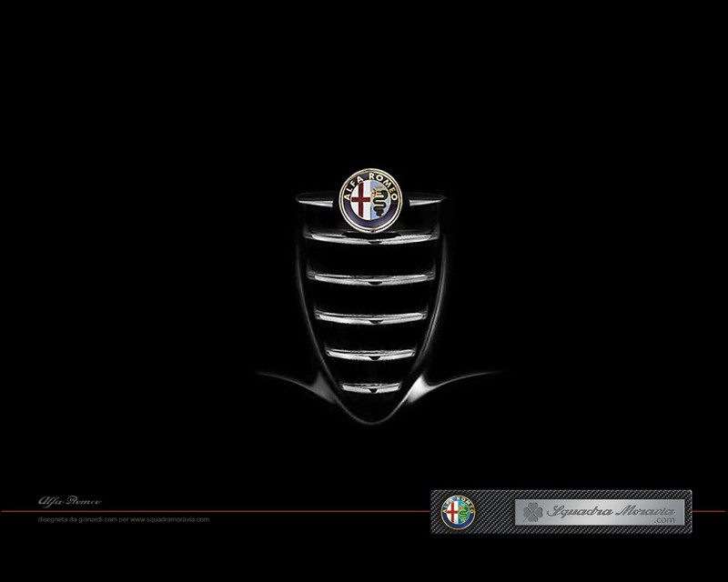Image resolution: width=728 pixels, height=582 pixels.
Task: Click the "disegneta da gionardi.com per www.squadramoravia.com" credit line
Action: coord(124,520)
